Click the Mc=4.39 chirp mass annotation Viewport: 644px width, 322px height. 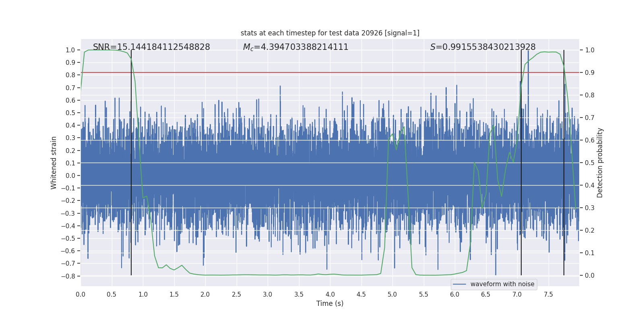(295, 47)
